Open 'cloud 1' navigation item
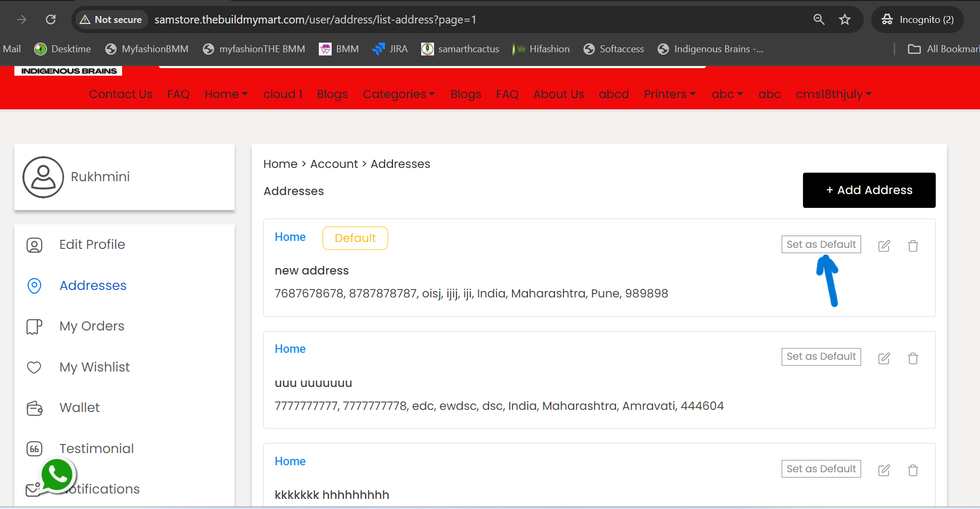980x509 pixels. (283, 94)
